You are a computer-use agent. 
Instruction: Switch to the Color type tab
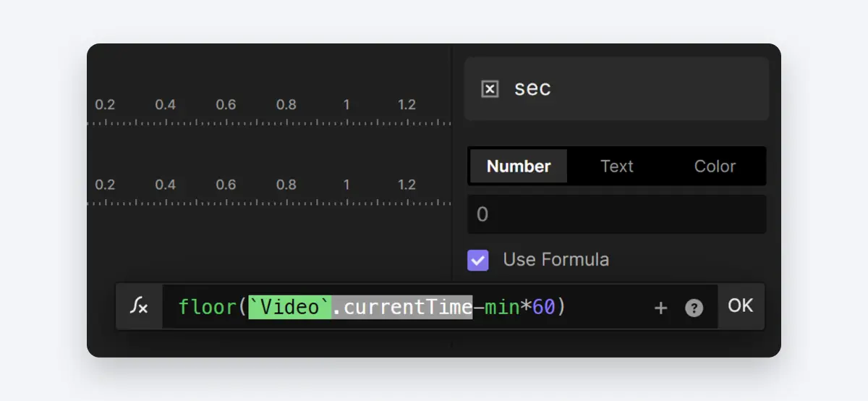pos(715,166)
